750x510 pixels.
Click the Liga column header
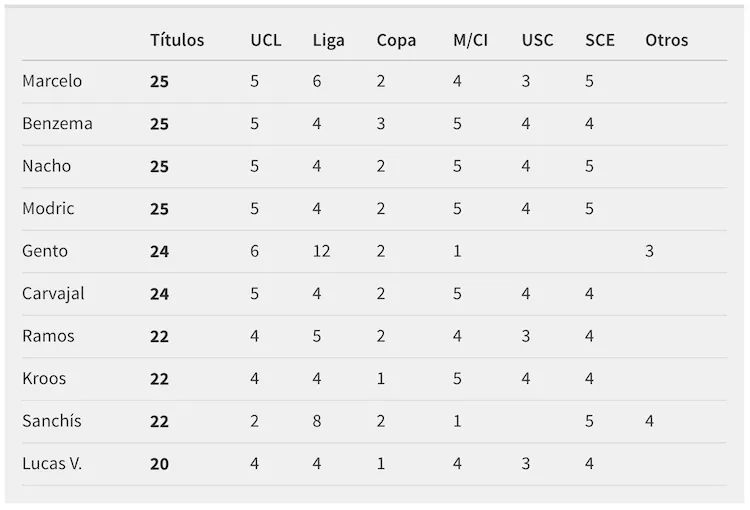[x=329, y=41]
